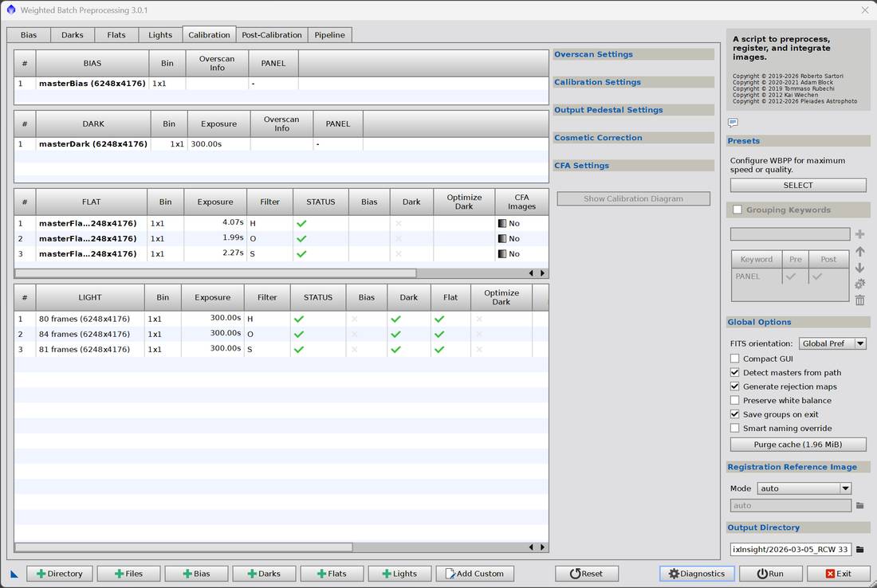
Task: Switch to the Flats tab
Action: point(116,34)
